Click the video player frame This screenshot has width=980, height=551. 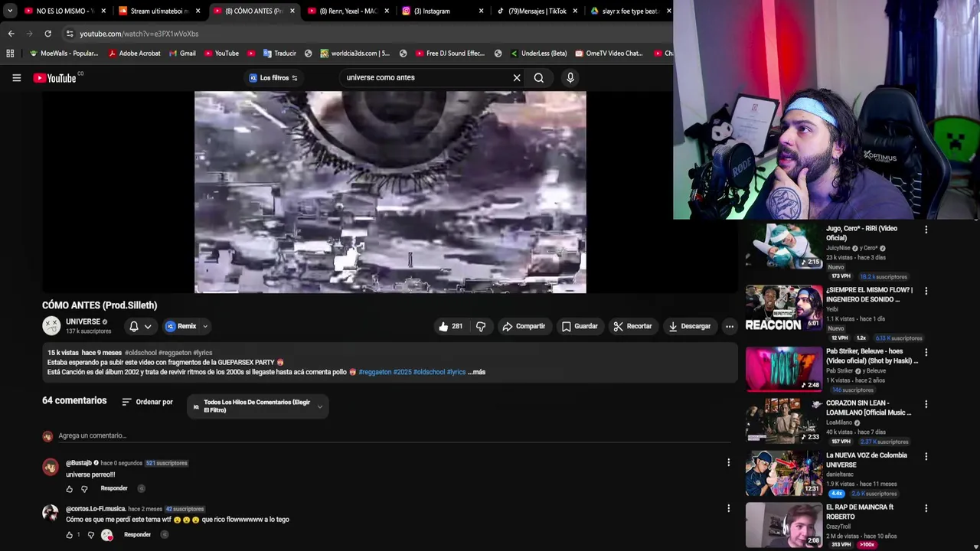point(390,192)
